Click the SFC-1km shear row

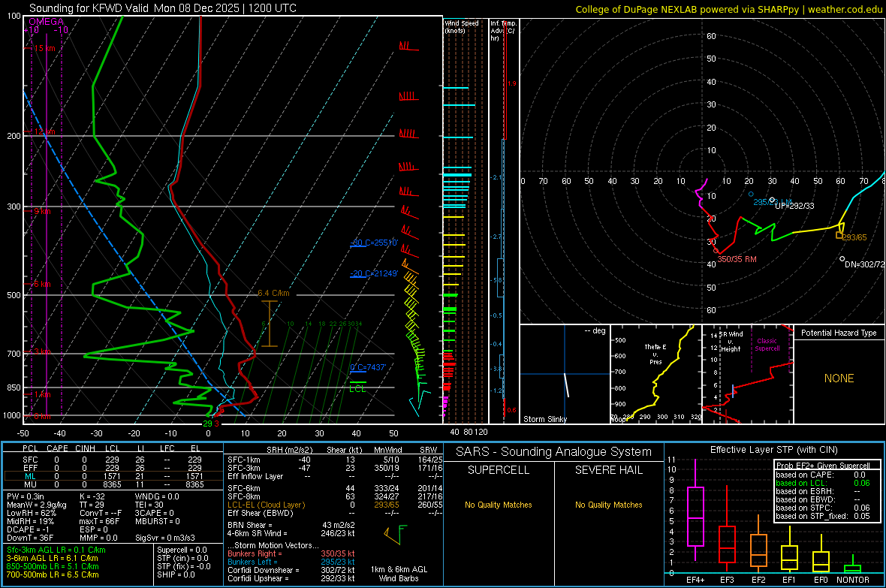(335, 460)
